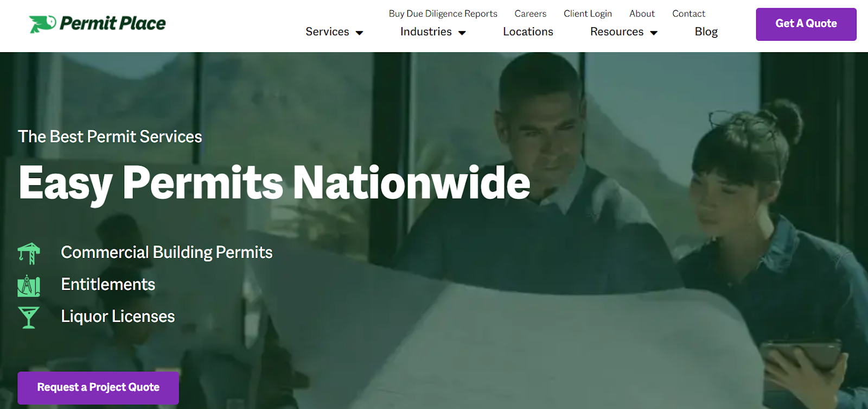Screen dimensions: 868x409
Task: Click the Permit Place bird logo icon
Action: [x=43, y=24]
